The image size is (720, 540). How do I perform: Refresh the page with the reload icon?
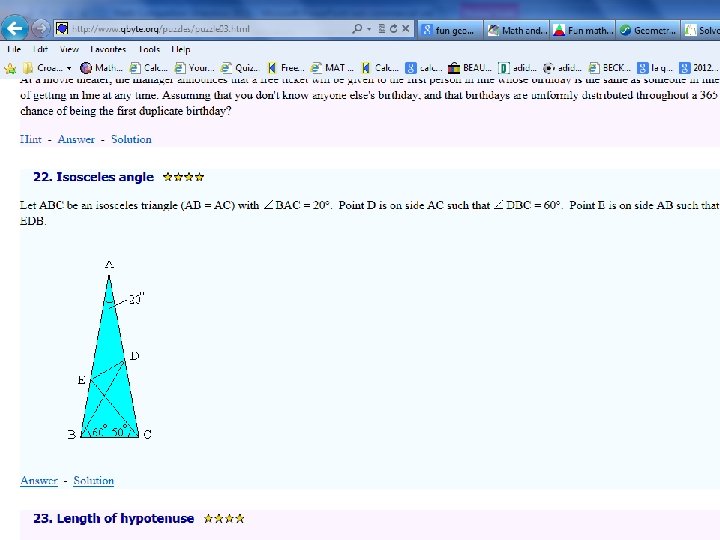click(394, 28)
